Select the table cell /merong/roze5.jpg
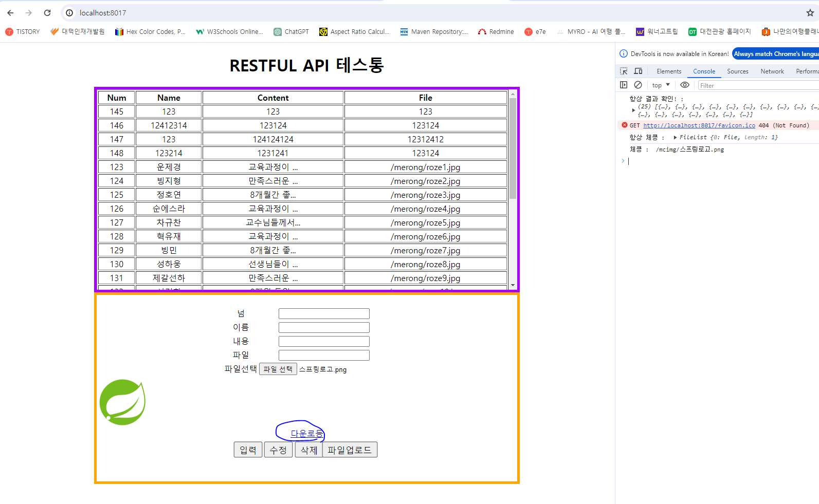Viewport: 819px width, 504px height. pos(426,222)
